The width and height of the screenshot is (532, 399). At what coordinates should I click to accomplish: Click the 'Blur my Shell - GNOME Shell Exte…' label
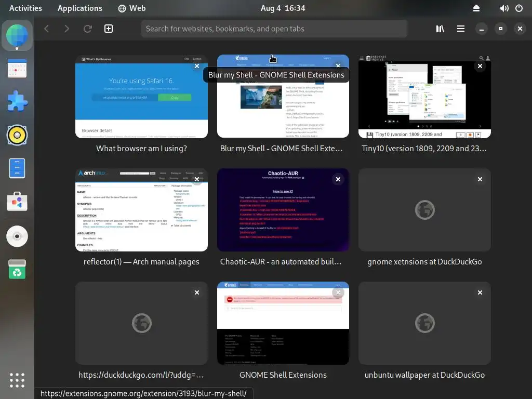tap(281, 148)
